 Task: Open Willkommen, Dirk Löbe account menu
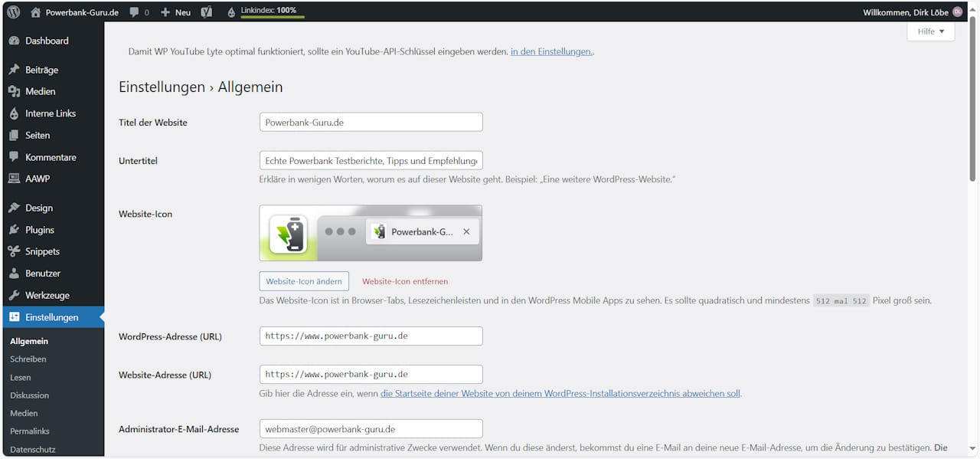[913, 12]
